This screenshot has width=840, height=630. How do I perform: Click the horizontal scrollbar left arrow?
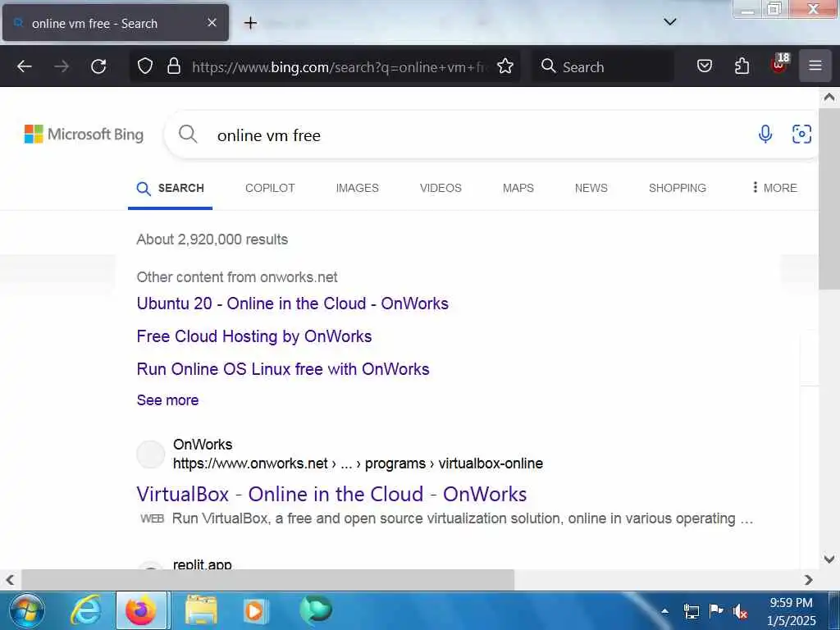tap(10, 580)
